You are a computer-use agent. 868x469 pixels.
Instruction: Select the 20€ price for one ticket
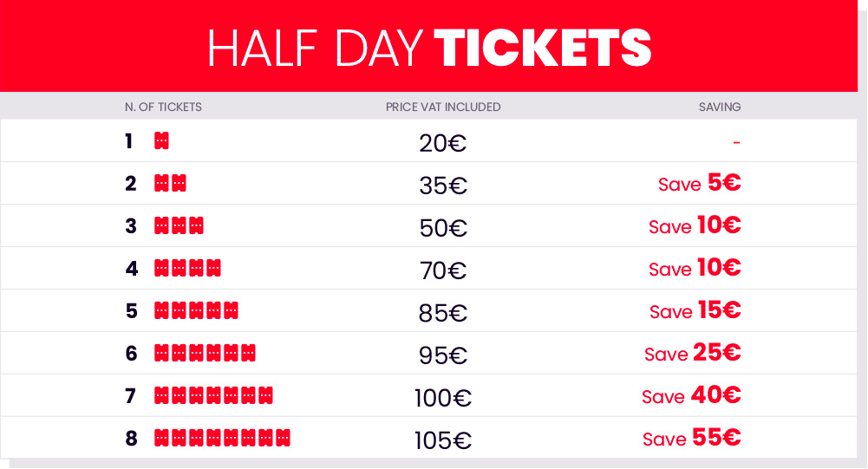pos(443,143)
